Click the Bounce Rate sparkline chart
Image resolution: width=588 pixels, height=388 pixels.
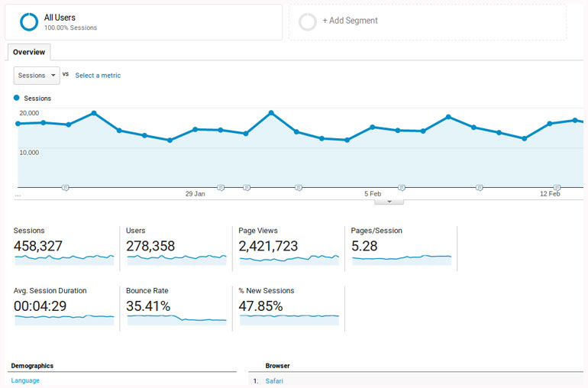(x=176, y=318)
